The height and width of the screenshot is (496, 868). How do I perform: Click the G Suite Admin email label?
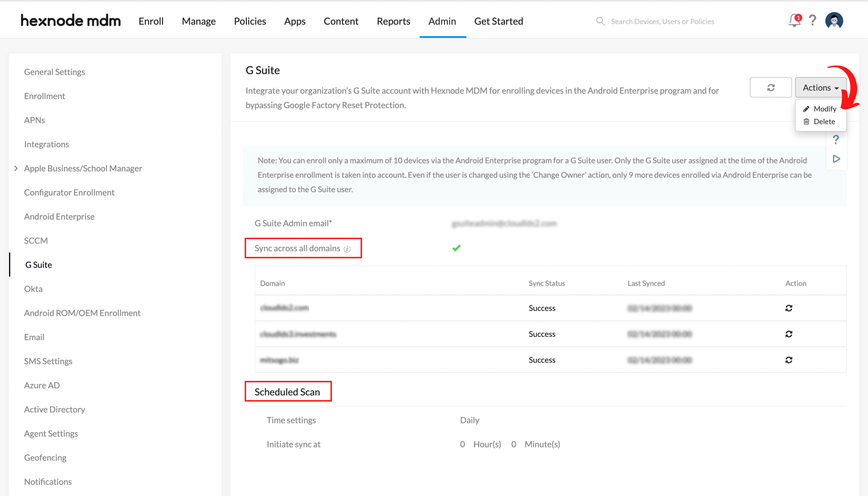point(293,223)
